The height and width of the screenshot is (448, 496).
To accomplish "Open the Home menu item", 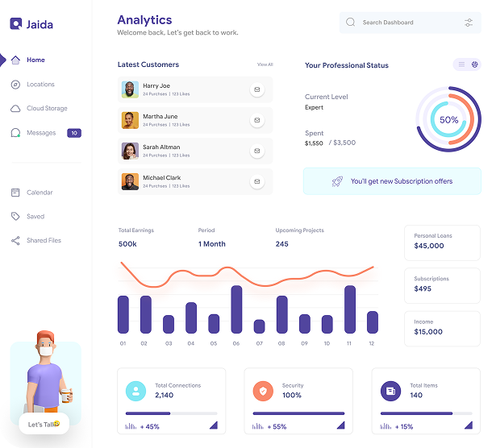I will click(x=35, y=60).
